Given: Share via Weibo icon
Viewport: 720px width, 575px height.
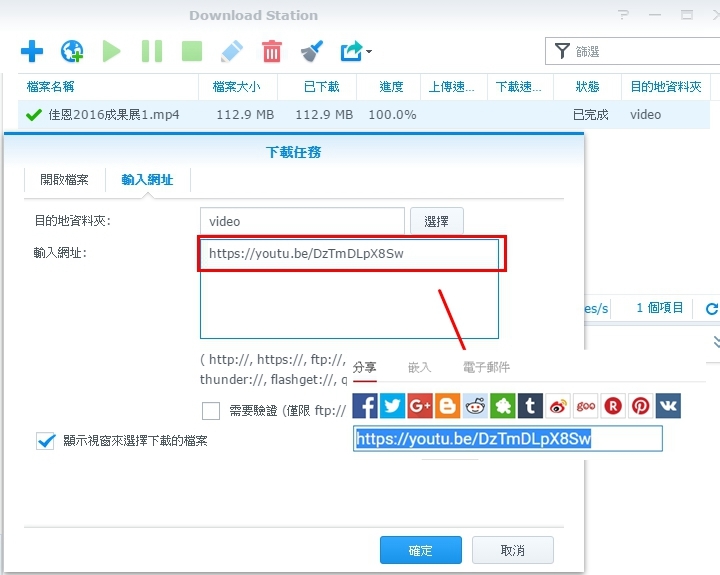Looking at the screenshot, I should pyautogui.click(x=558, y=406).
